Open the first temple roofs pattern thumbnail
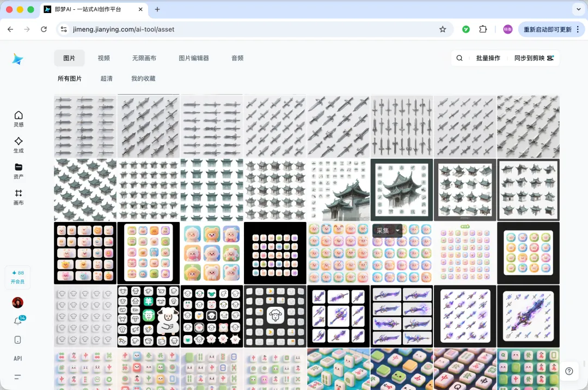This screenshot has width=588, height=390. pyautogui.click(x=85, y=190)
